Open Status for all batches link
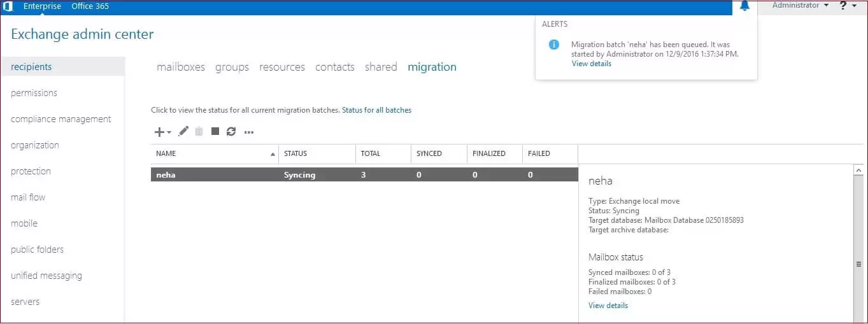The height and width of the screenshot is (324, 868). point(376,110)
